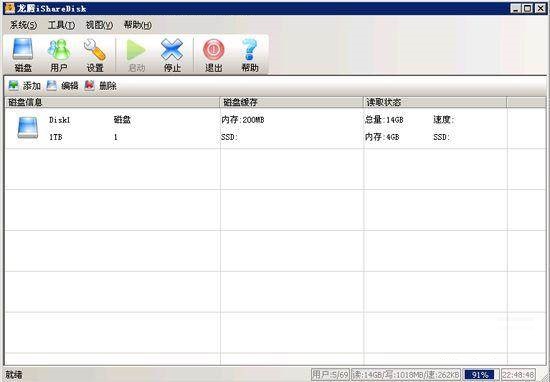550x382 pixels.
Task: Open the 磁盘 (Disk) toolbar icon
Action: pos(23,55)
